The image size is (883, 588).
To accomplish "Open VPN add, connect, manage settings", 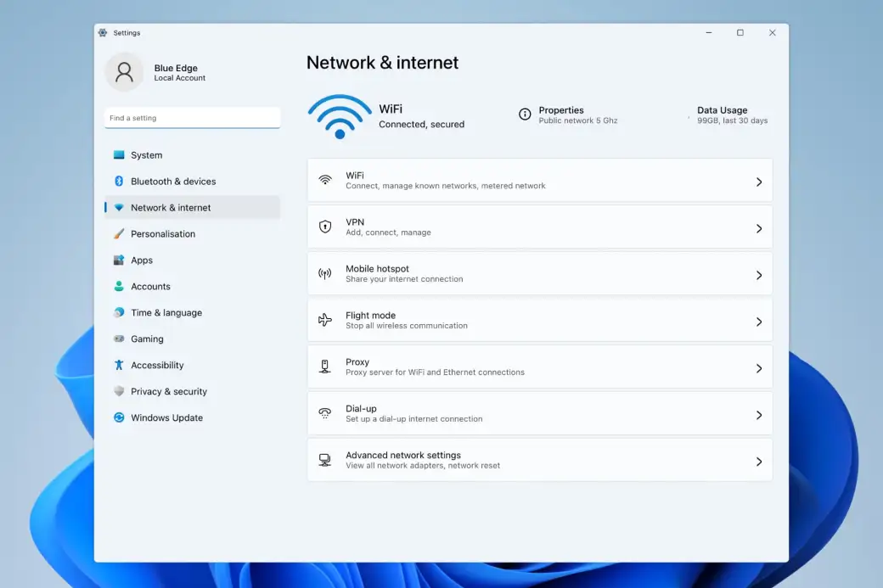I will (x=540, y=227).
